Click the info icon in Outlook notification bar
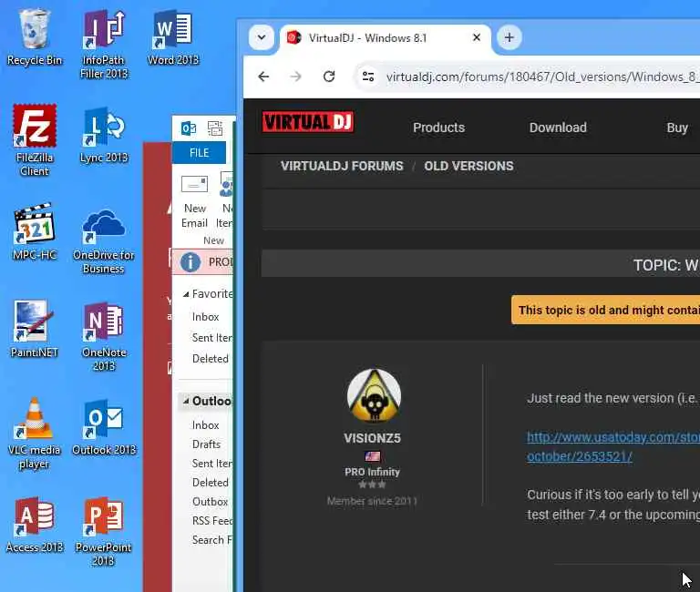This screenshot has width=700, height=592. 190,262
